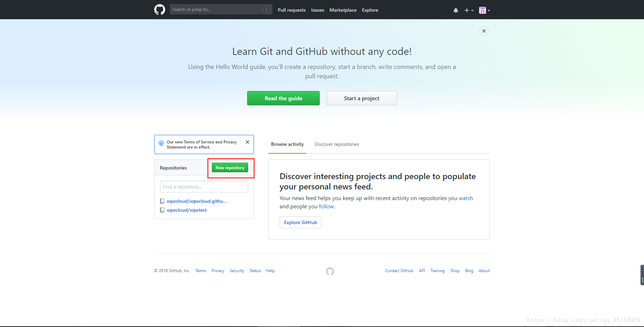The image size is (644, 327).
Task: Open the Help footer link
Action: pos(270,271)
